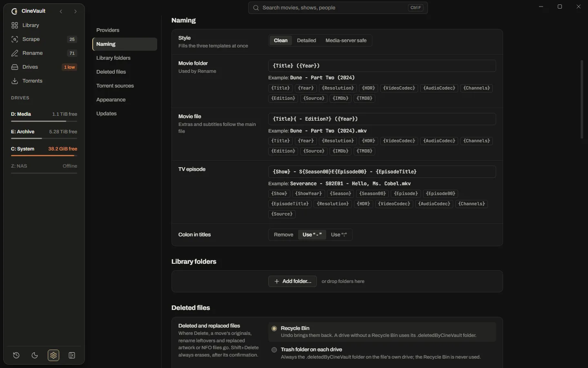588x368 pixels.
Task: Go back with the left chevron
Action: (61, 11)
